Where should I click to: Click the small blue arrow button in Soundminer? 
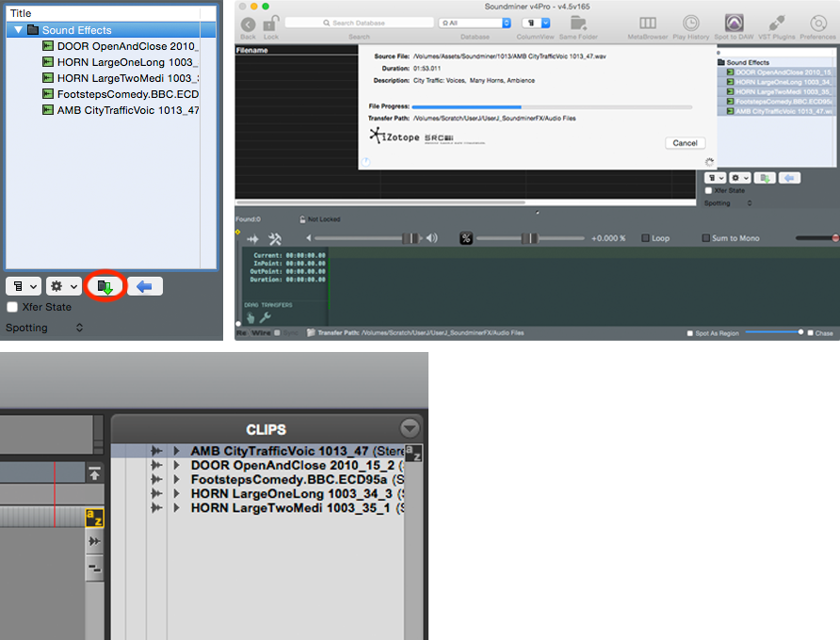790,178
